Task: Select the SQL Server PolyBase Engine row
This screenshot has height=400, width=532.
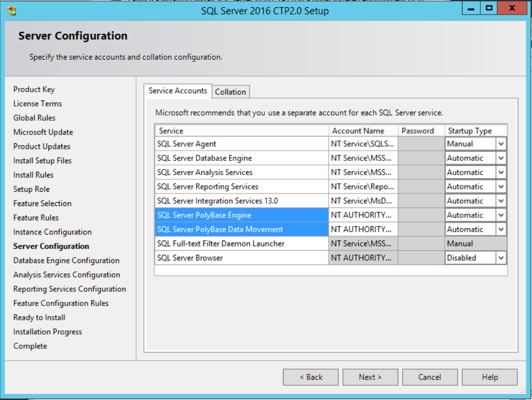Action: [x=242, y=215]
